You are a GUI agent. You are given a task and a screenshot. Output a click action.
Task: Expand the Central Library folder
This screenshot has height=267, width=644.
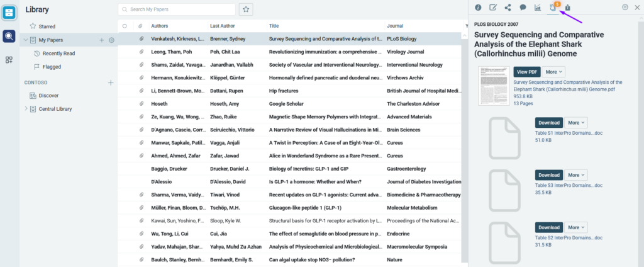[x=26, y=109]
